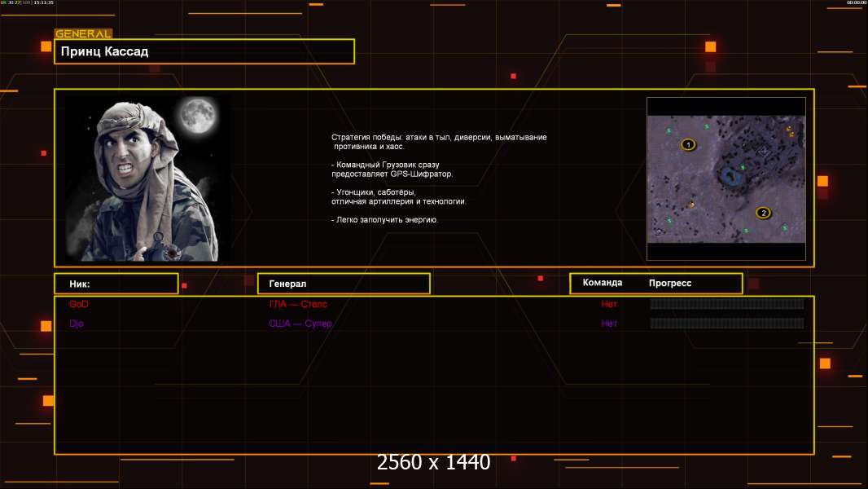The width and height of the screenshot is (868, 489).
Task: Click США — Супер general entry
Action: point(300,324)
